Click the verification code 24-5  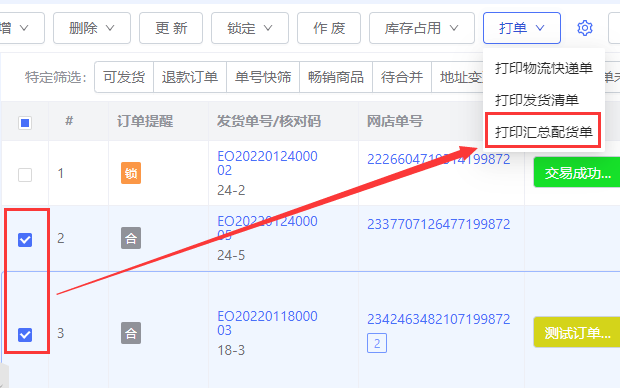(x=231, y=256)
